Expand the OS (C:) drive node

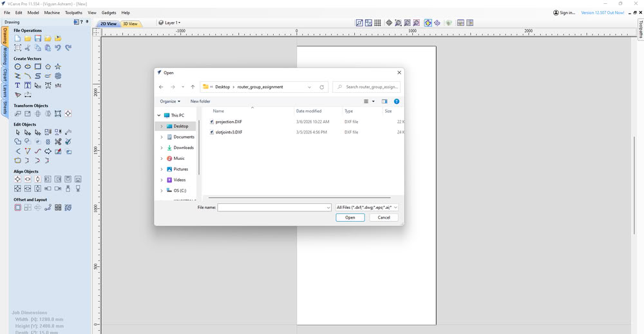coord(162,190)
